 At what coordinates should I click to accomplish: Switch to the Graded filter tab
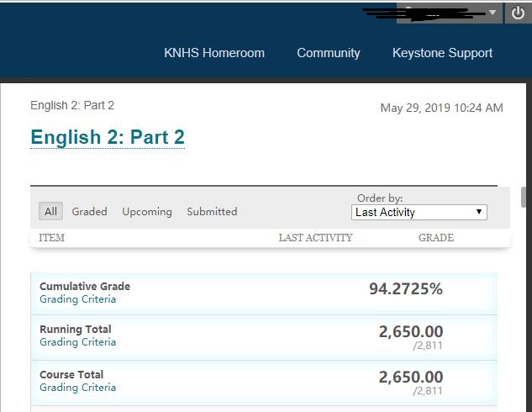pyautogui.click(x=89, y=212)
